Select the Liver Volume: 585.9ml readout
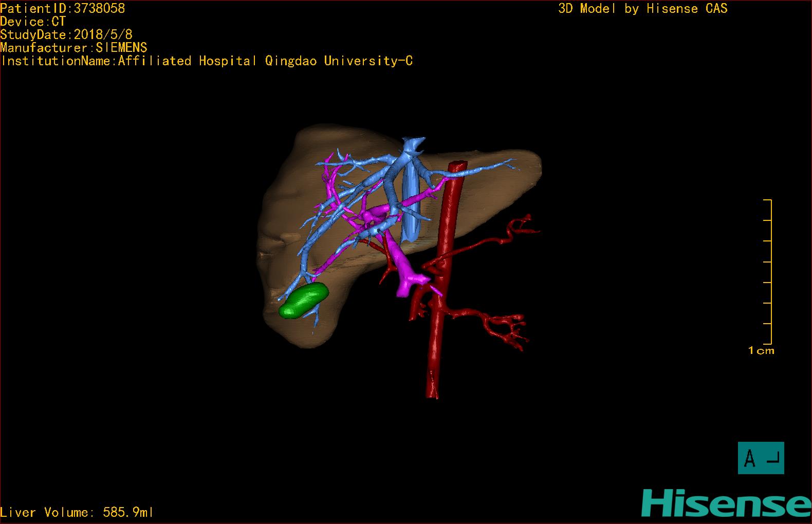The image size is (812, 524). 77,512
